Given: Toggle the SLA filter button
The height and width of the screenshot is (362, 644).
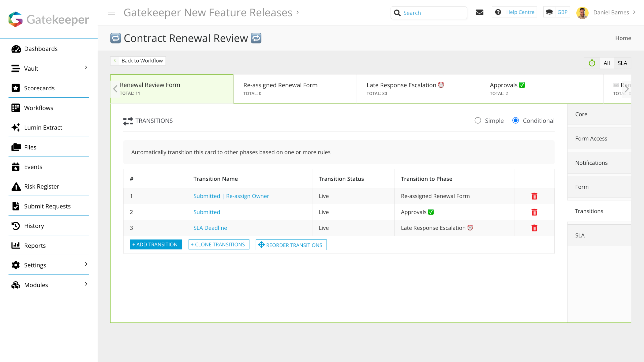Looking at the screenshot, I should [622, 63].
